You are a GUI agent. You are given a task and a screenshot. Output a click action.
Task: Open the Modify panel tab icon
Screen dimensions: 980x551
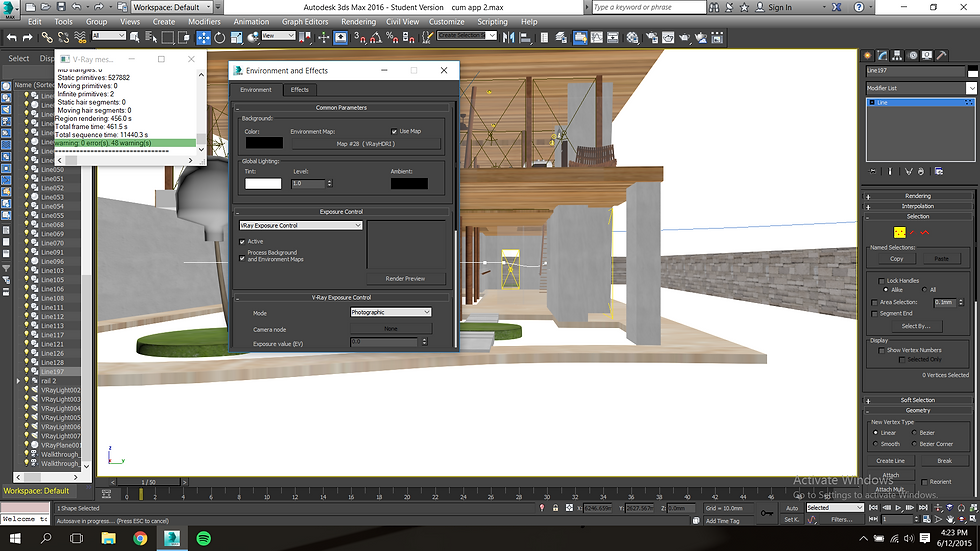point(882,56)
